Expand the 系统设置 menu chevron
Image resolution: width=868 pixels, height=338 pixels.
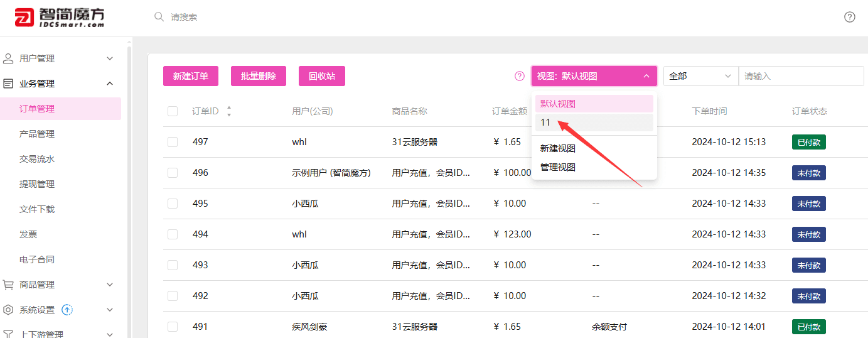click(x=110, y=310)
